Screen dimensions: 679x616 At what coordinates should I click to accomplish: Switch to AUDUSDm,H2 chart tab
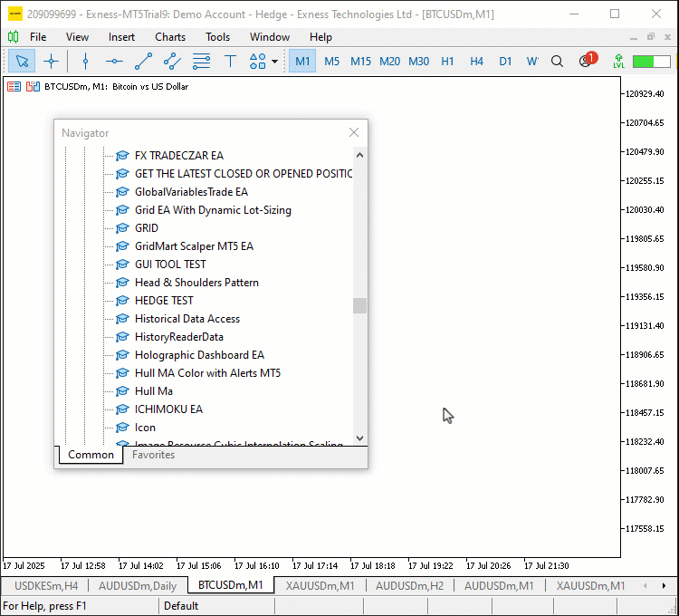coord(409,586)
